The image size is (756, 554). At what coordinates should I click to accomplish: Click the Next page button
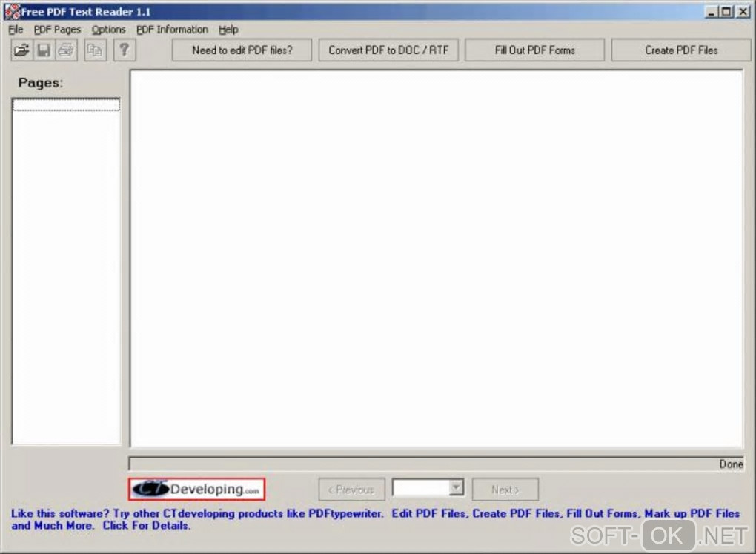505,490
